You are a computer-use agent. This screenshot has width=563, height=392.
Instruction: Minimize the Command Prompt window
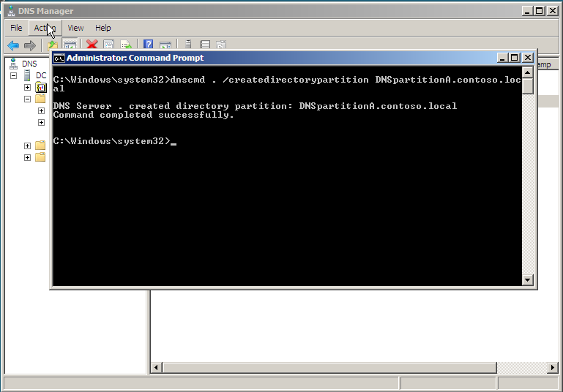coord(502,58)
